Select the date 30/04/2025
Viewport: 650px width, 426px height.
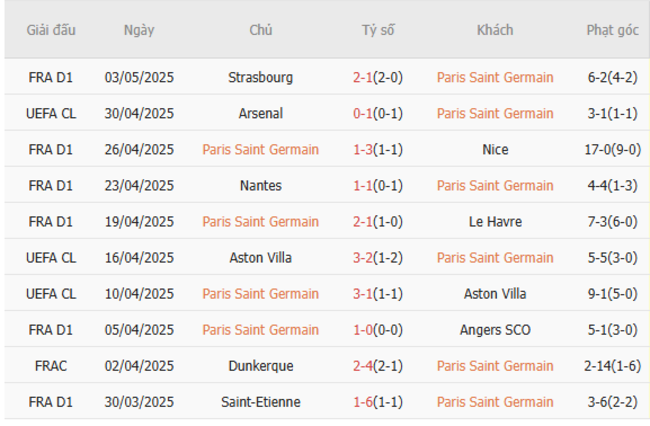(139, 113)
